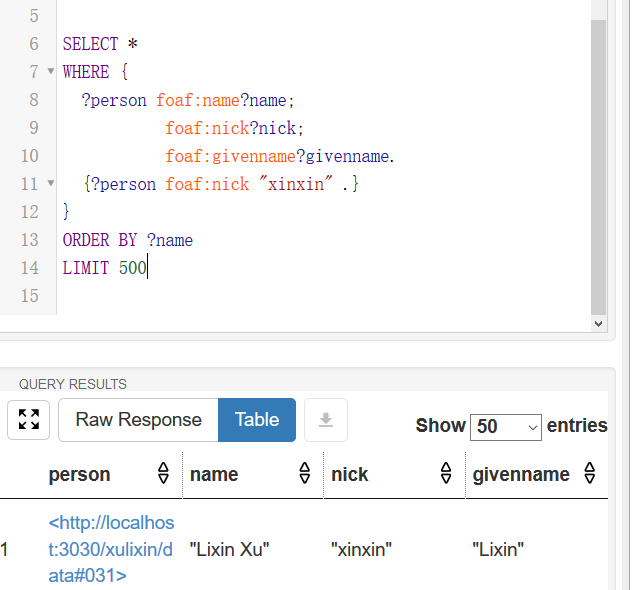The height and width of the screenshot is (590, 632).
Task: Click the "Lixin Xu" name cell
Action: pos(230,549)
